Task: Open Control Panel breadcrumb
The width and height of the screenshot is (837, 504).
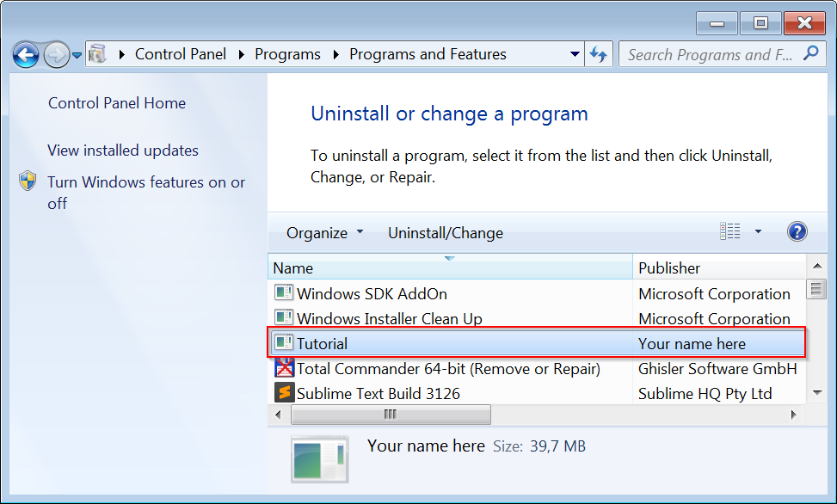Action: pos(181,54)
